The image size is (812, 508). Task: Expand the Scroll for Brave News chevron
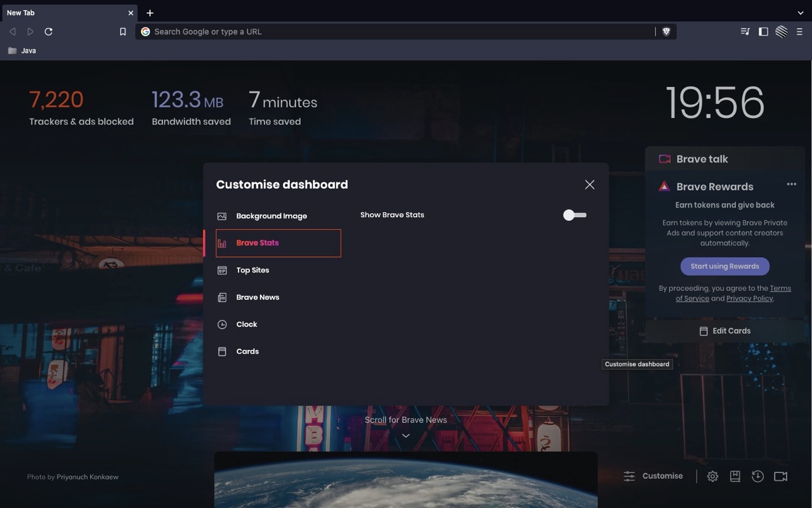(x=405, y=436)
